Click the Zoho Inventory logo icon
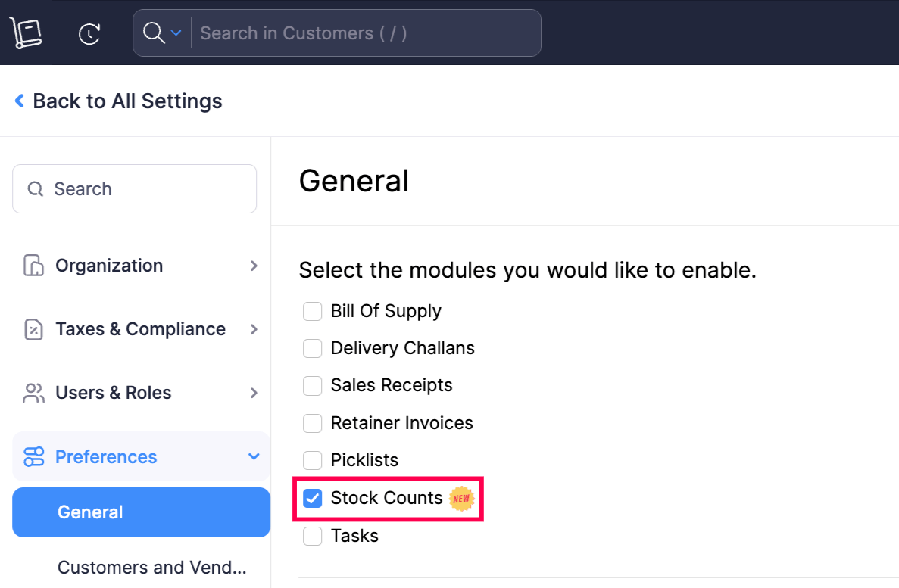 tap(25, 32)
